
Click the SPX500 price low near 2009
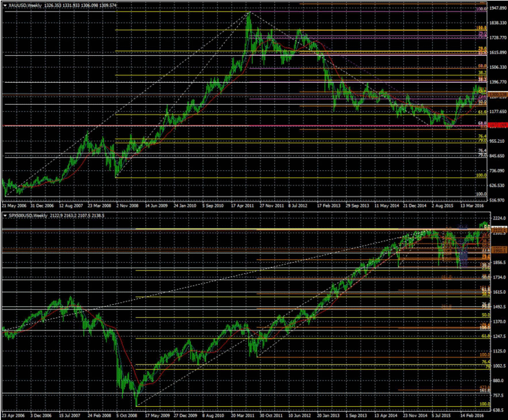click(136, 405)
